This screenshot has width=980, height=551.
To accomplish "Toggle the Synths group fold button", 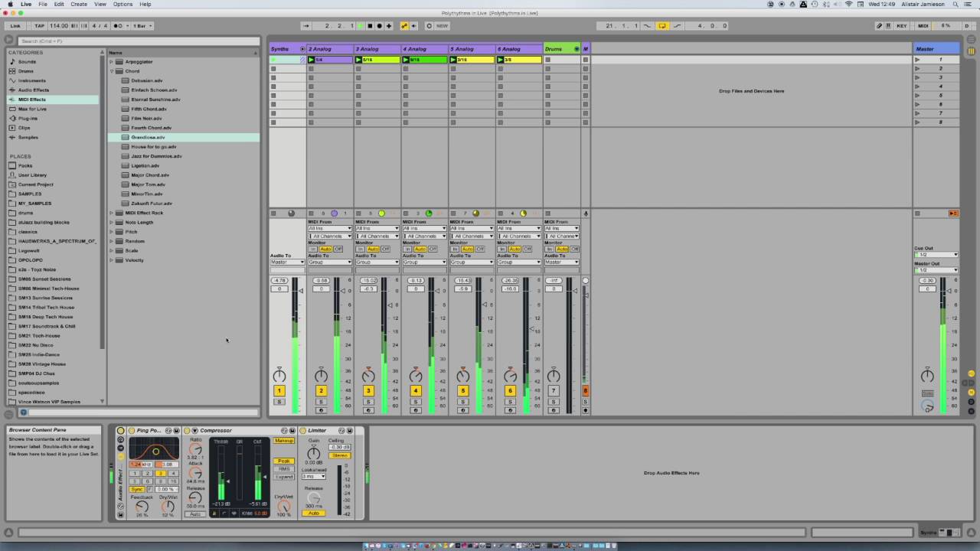I will pyautogui.click(x=302, y=49).
